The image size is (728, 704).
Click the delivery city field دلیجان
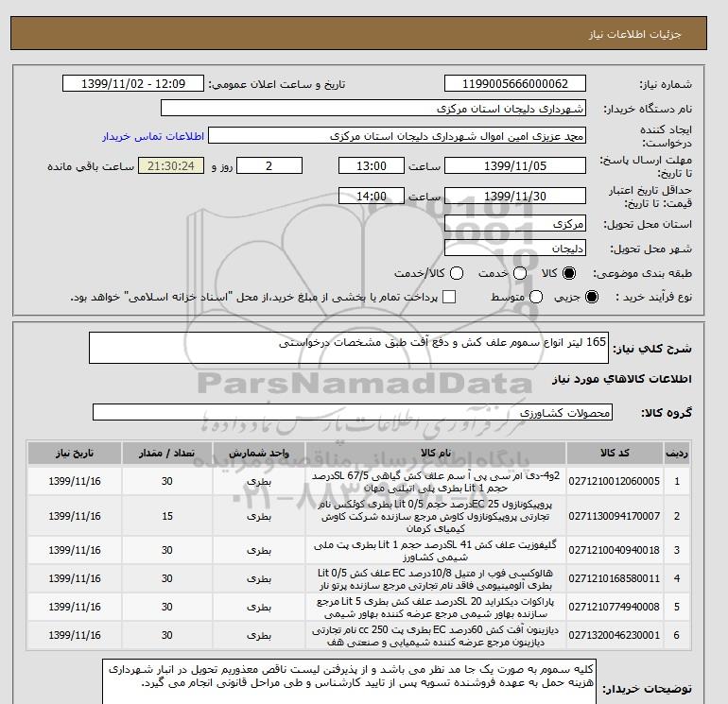(515, 249)
